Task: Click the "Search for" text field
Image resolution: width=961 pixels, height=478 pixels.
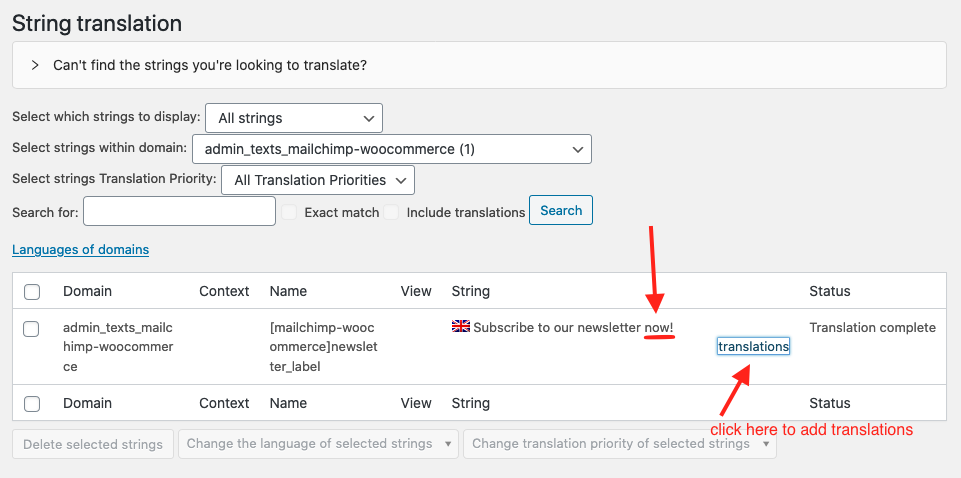Action: coord(179,211)
